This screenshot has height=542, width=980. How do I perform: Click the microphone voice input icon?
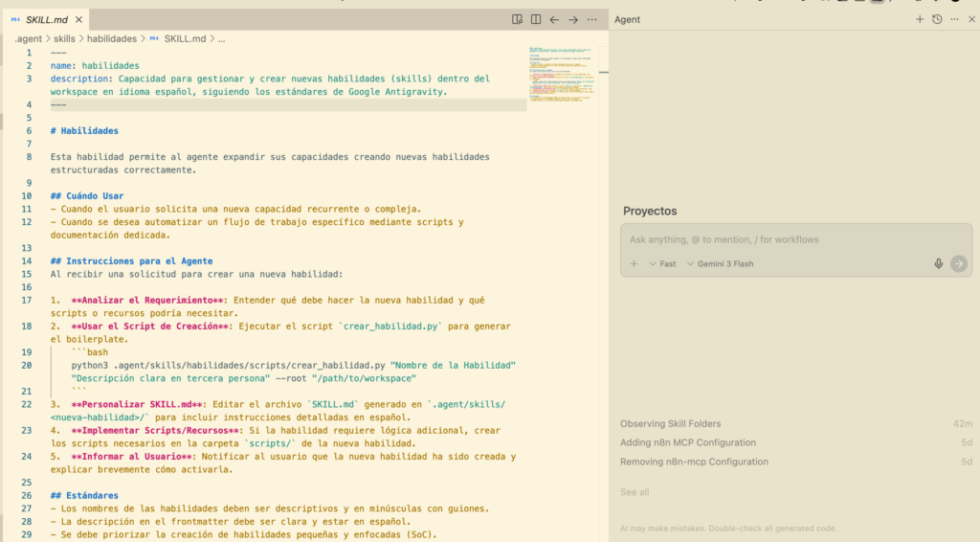[939, 264]
